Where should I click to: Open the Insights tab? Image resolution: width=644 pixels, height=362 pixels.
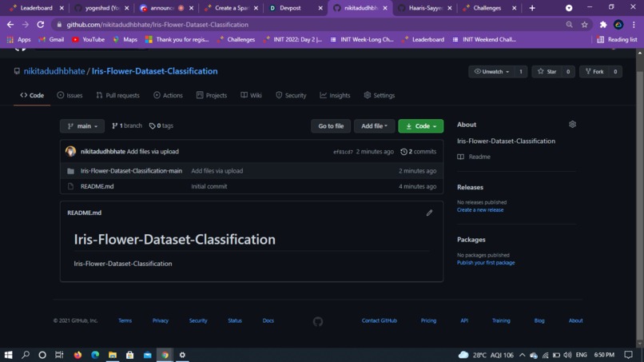click(x=335, y=95)
